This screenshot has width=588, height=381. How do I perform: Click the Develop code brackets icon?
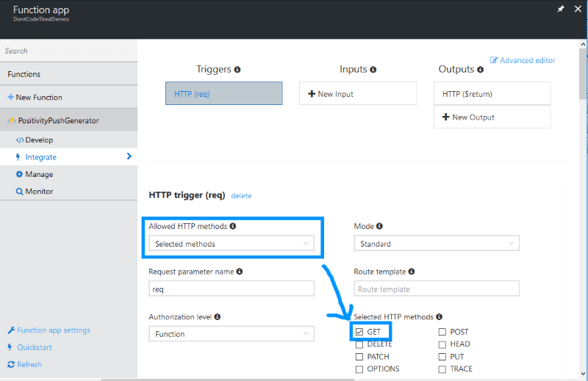point(20,140)
